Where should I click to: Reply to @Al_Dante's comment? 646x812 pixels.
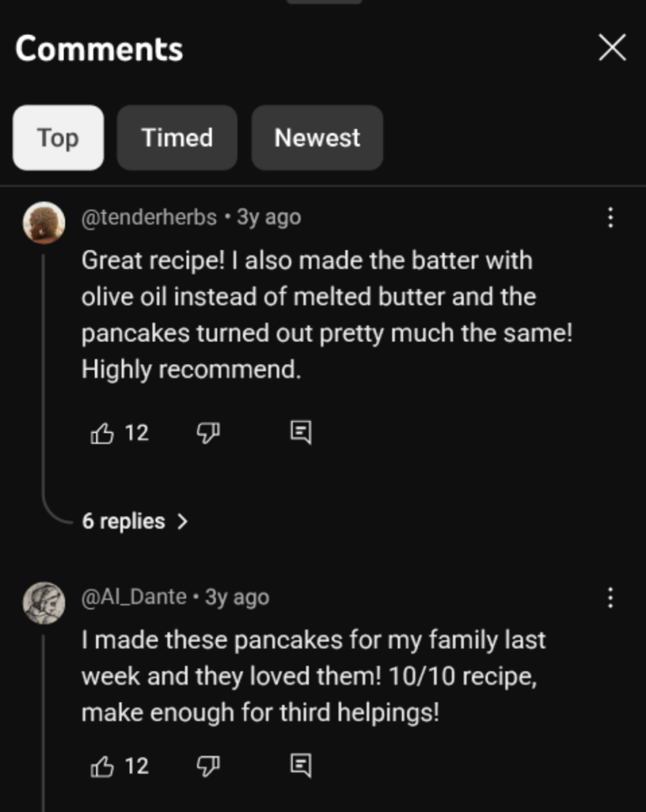point(299,764)
